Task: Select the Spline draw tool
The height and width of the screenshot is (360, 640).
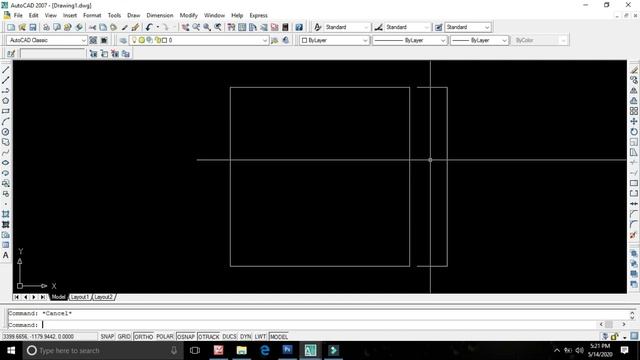Action: pos(6,153)
